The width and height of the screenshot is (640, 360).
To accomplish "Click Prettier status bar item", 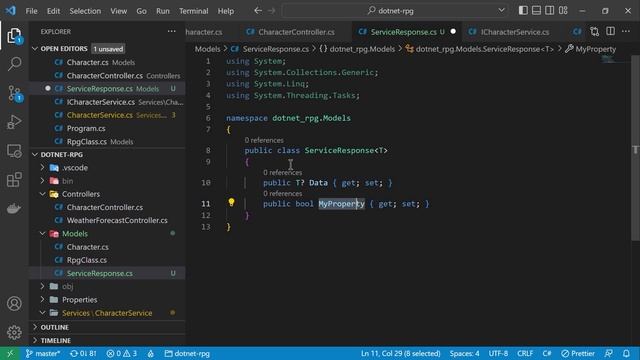I will [x=578, y=353].
